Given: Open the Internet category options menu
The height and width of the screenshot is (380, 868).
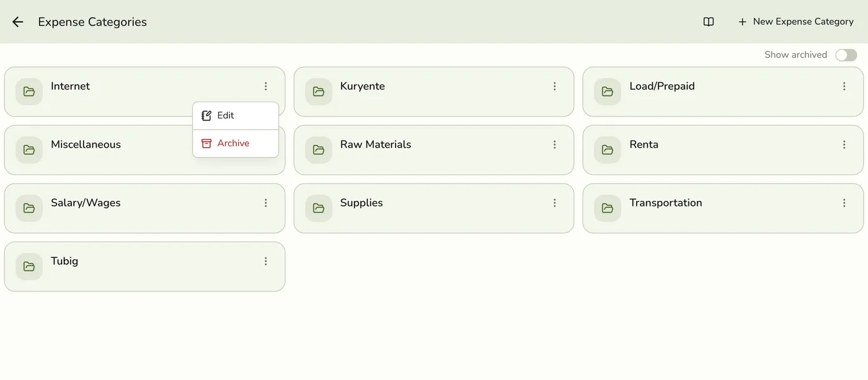Looking at the screenshot, I should [265, 86].
